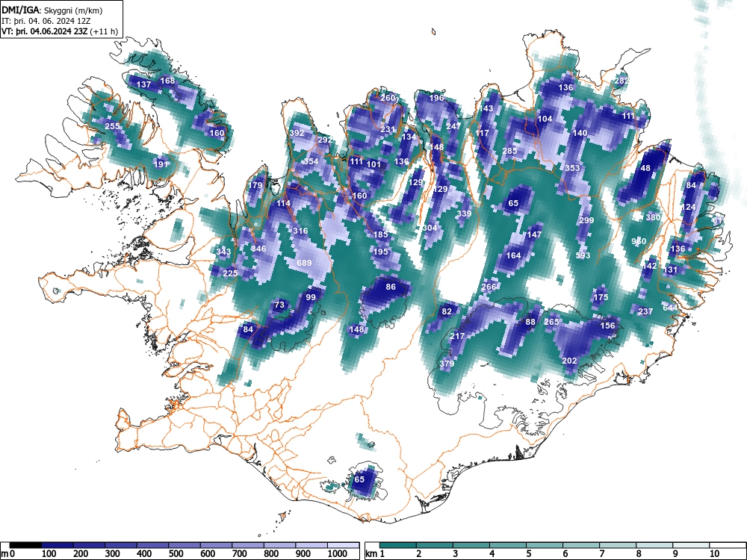This screenshot has height=560, width=747.
Task: Click legend segment between 1 and 2 km
Action: click(398, 545)
